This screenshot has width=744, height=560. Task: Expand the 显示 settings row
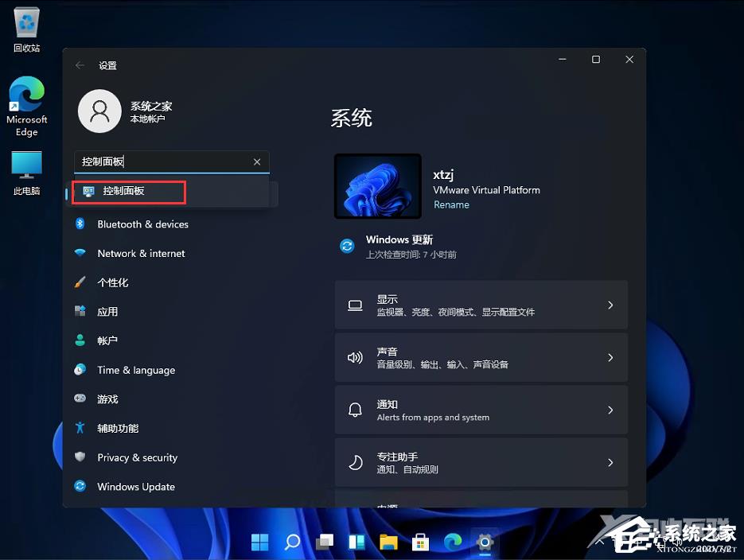pyautogui.click(x=481, y=305)
